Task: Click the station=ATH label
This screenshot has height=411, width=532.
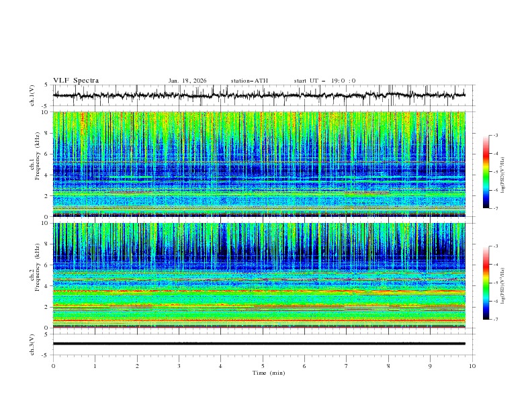Action: pyautogui.click(x=249, y=81)
